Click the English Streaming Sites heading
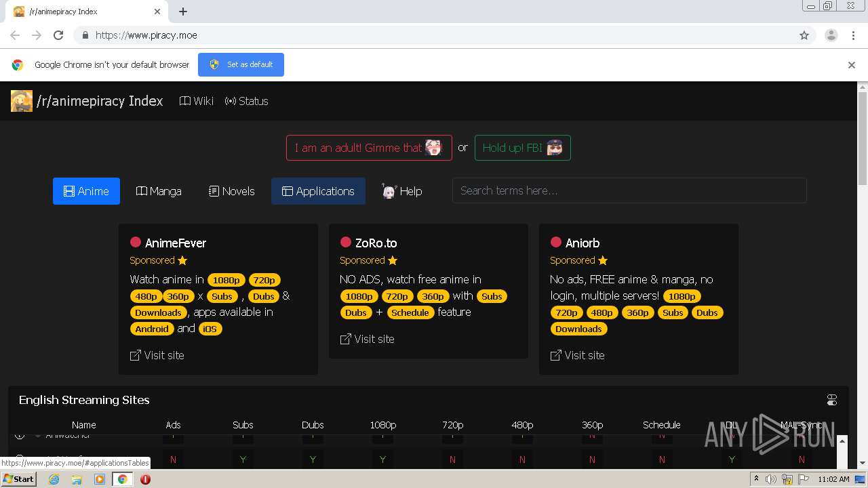Screen dimensions: 868x488 pyautogui.click(x=84, y=400)
